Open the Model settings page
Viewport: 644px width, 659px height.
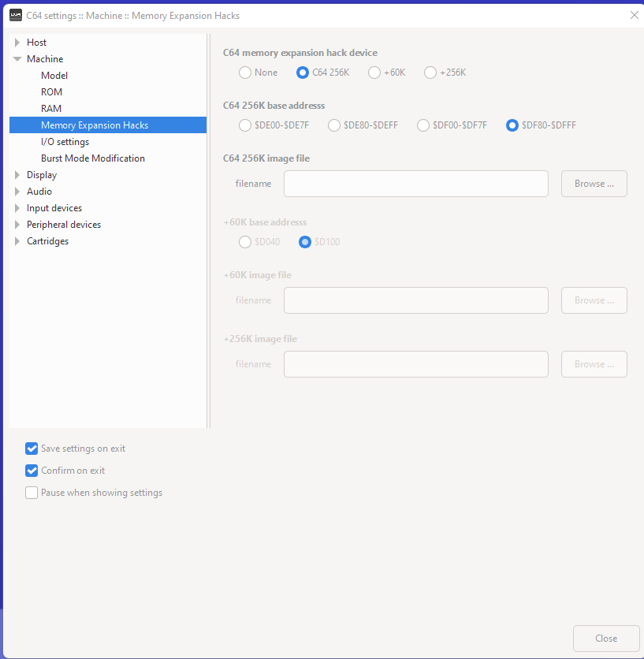[x=54, y=76]
